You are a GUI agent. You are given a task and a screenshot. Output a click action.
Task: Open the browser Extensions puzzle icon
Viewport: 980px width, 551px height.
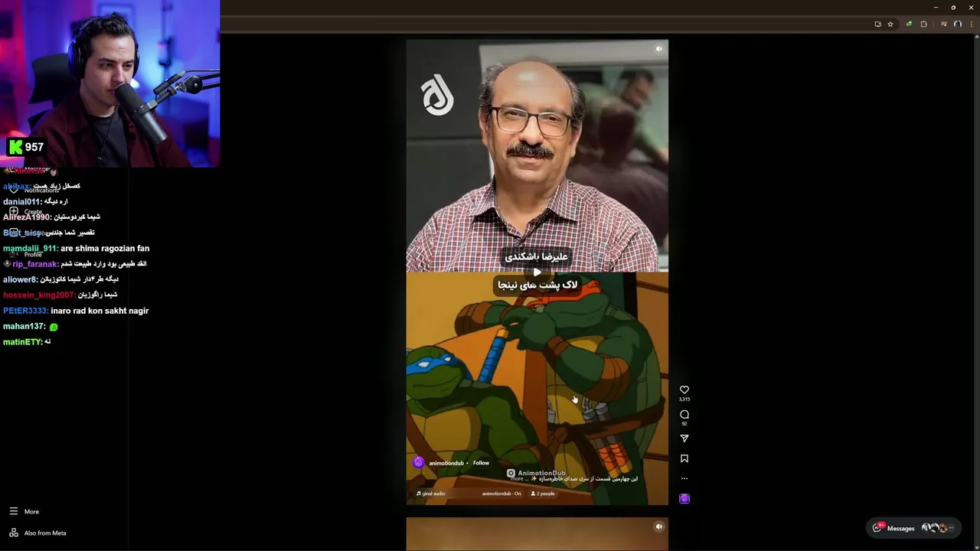point(923,24)
